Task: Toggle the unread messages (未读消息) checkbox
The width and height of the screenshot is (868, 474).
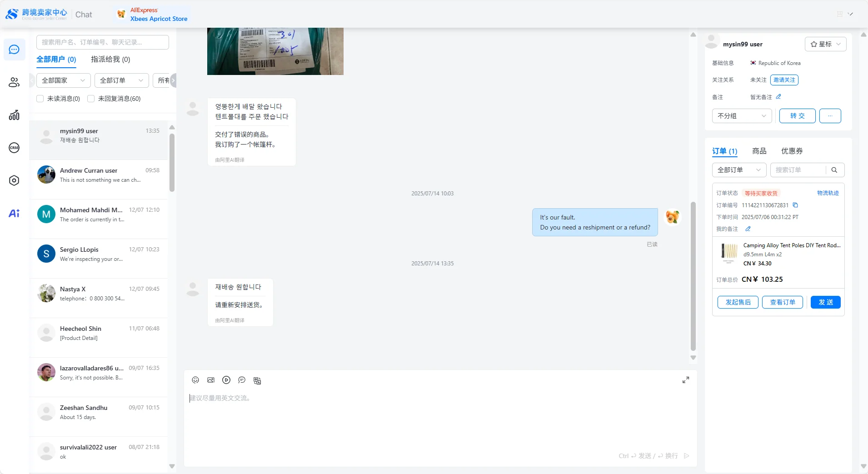Action: coord(40,99)
